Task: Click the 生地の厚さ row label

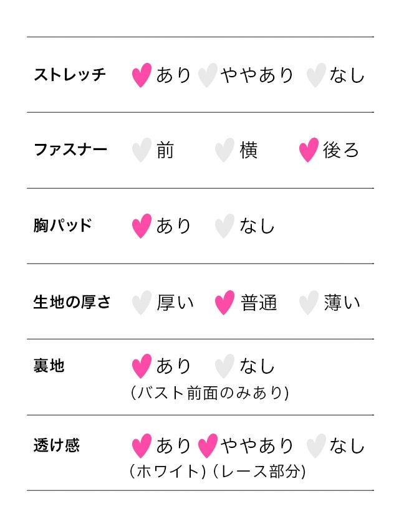Action: coord(72,303)
